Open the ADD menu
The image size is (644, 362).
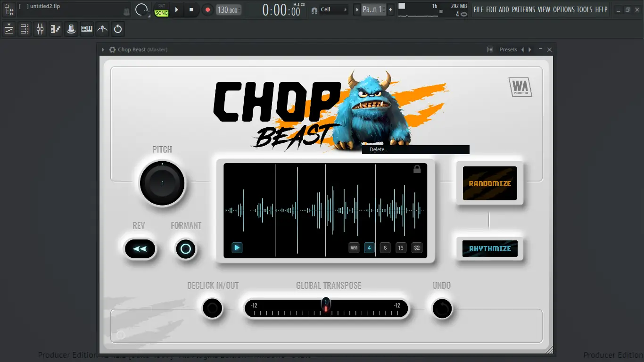coord(504,9)
